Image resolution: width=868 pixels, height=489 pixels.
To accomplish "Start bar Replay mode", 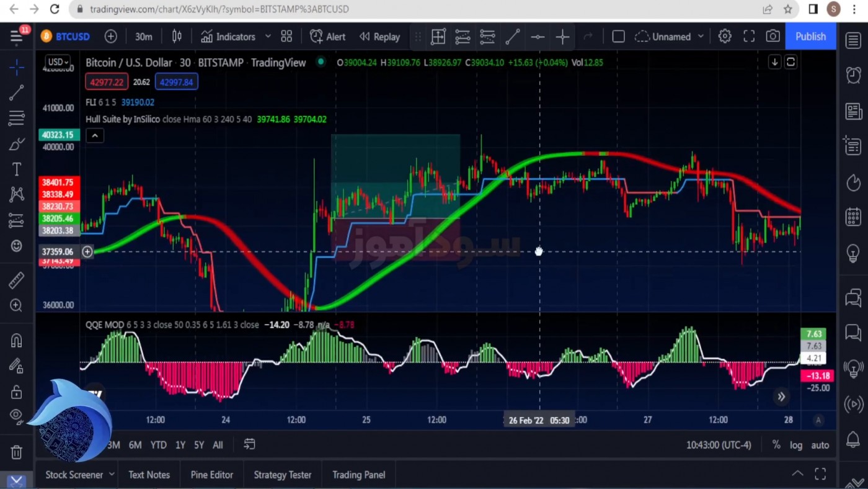I will 380,37.
